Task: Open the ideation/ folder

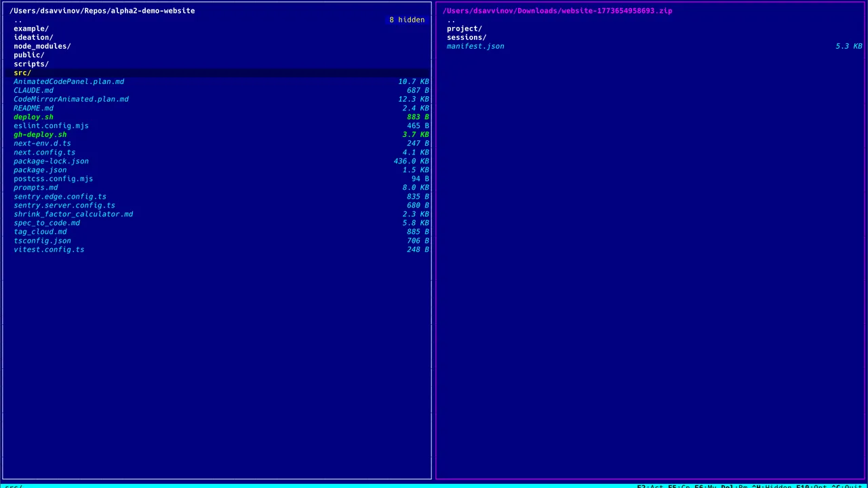Action: [33, 37]
